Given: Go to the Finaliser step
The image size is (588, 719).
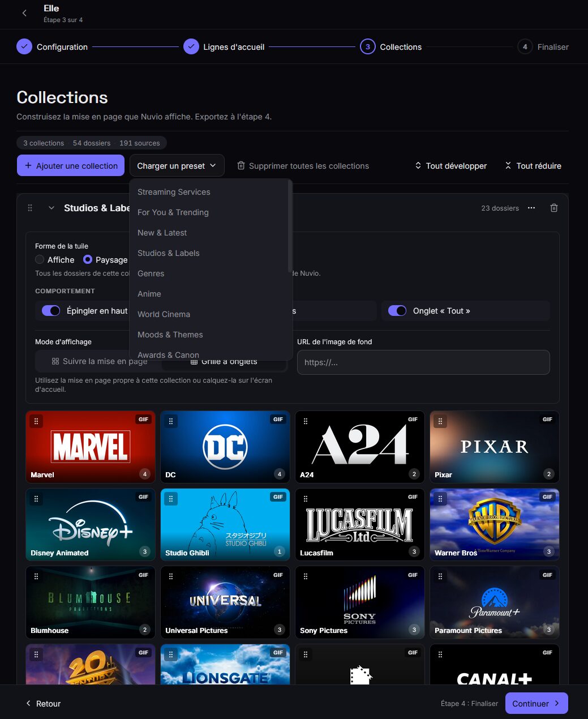Looking at the screenshot, I should [x=543, y=46].
